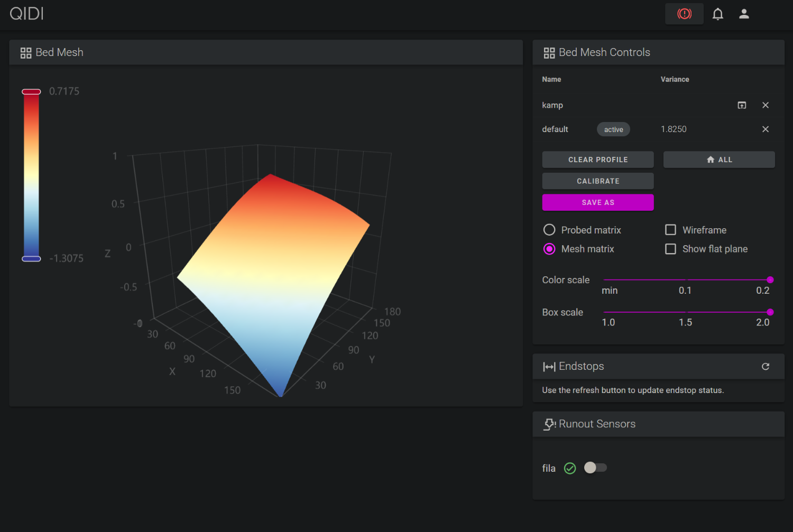Collapse the Endstops panel header
793x532 pixels.
point(581,366)
